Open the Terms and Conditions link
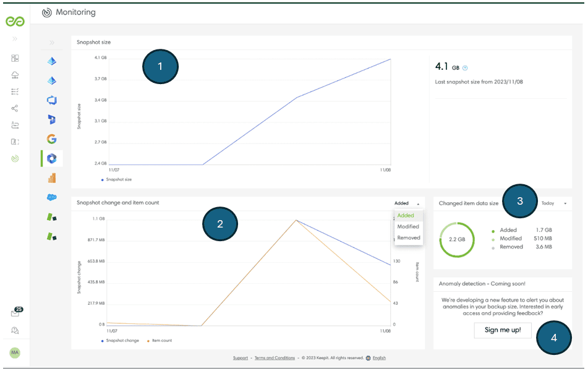 [x=275, y=357]
